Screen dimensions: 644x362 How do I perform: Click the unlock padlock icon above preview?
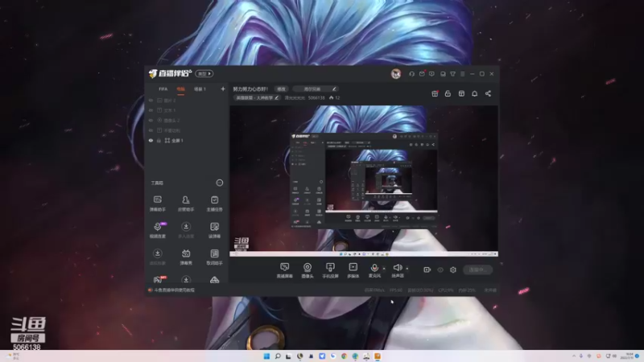[448, 93]
